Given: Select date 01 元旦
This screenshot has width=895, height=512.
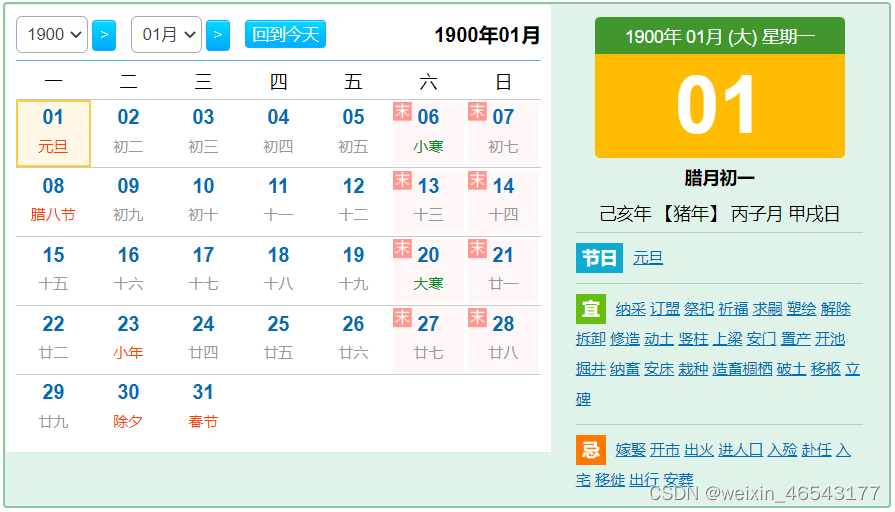Looking at the screenshot, I should click(x=53, y=134).
